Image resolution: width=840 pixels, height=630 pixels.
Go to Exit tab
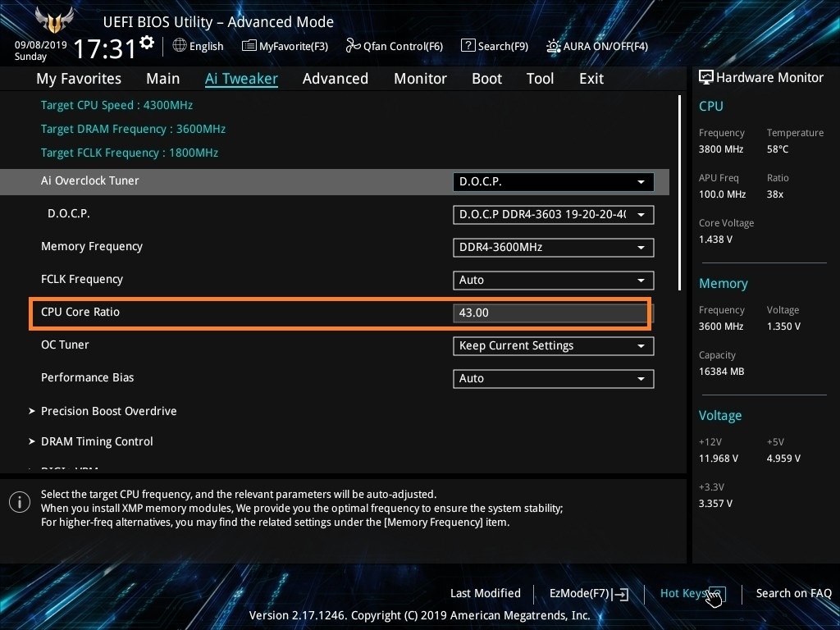(591, 79)
